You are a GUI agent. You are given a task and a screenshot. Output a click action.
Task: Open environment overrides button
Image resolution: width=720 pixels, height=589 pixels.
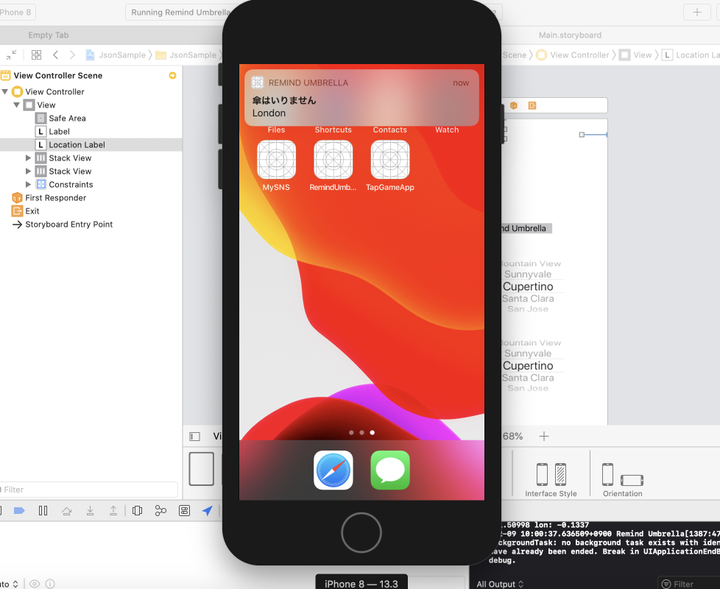(x=184, y=510)
